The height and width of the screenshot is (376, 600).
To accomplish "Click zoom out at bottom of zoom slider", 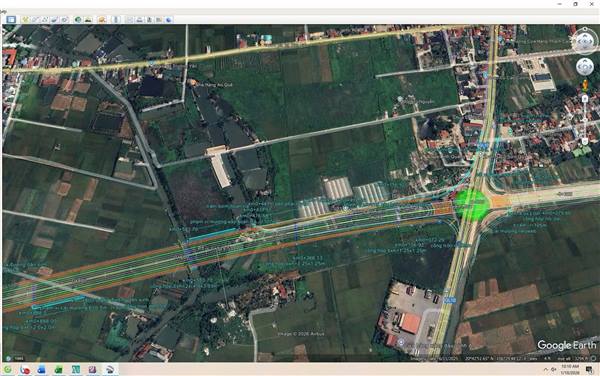I will coord(585,141).
